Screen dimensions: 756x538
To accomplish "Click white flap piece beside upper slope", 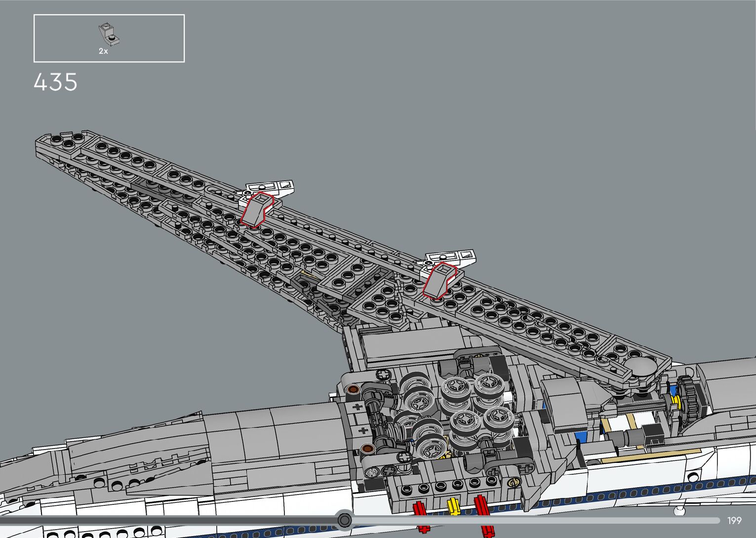I will tap(271, 188).
